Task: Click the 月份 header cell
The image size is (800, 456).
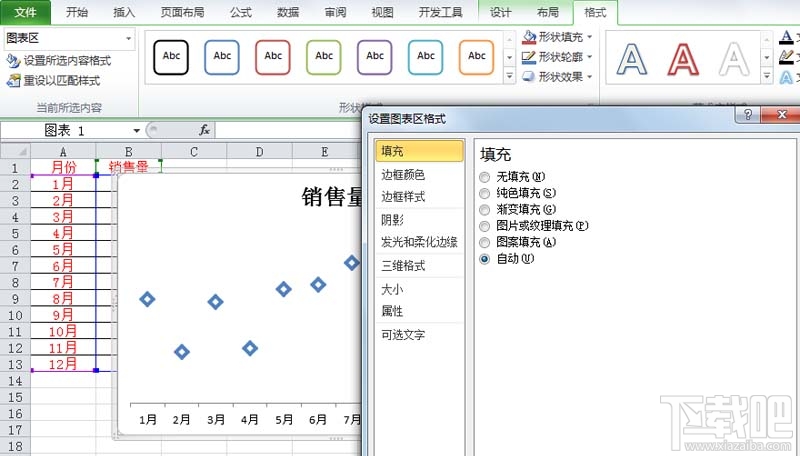Action: click(x=63, y=167)
